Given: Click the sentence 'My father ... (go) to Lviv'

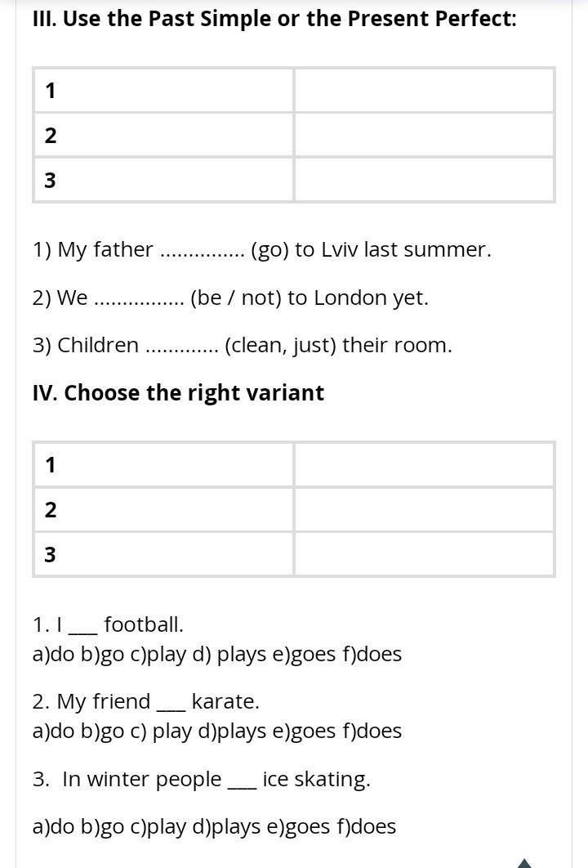Looking at the screenshot, I should 262,249.
